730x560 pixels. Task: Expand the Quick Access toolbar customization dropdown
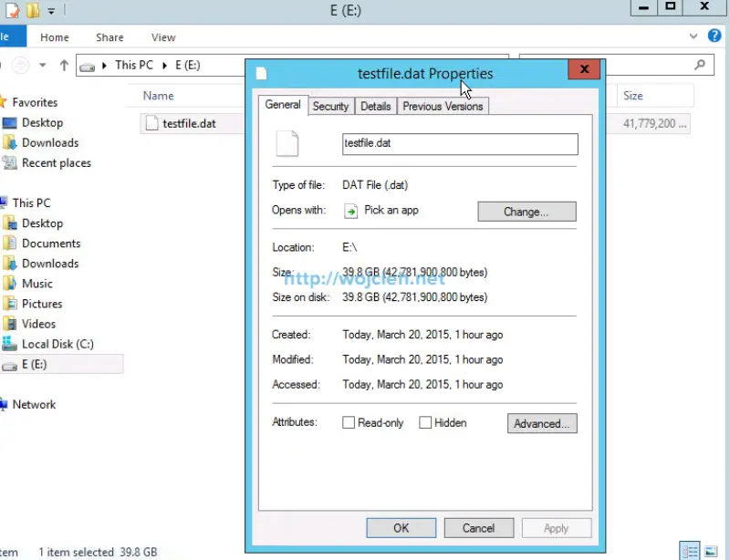(52, 10)
